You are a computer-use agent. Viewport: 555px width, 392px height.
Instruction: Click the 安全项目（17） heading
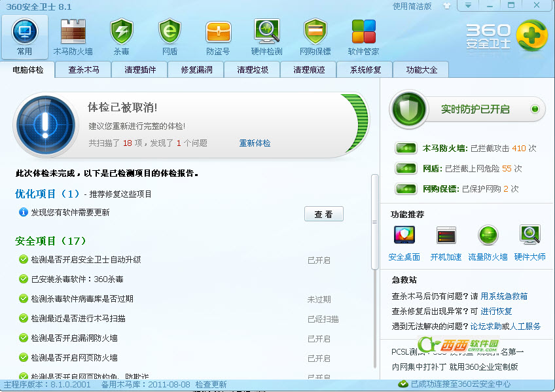coord(50,241)
